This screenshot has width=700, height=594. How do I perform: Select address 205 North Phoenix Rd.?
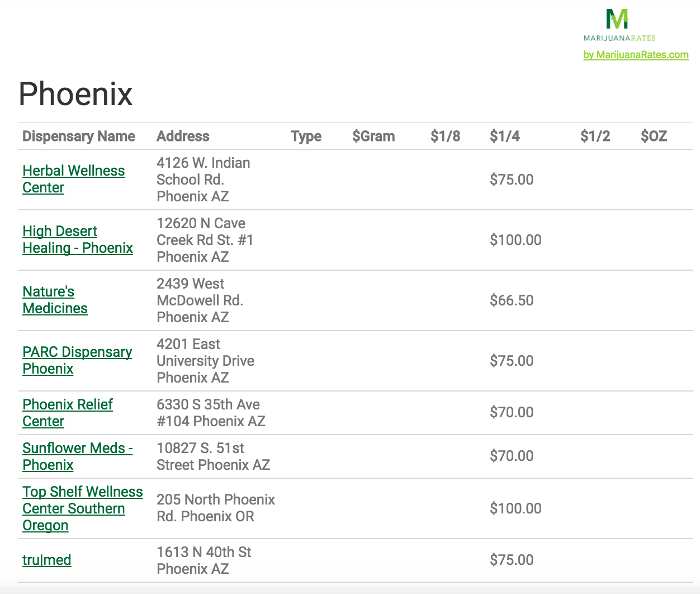(x=216, y=508)
